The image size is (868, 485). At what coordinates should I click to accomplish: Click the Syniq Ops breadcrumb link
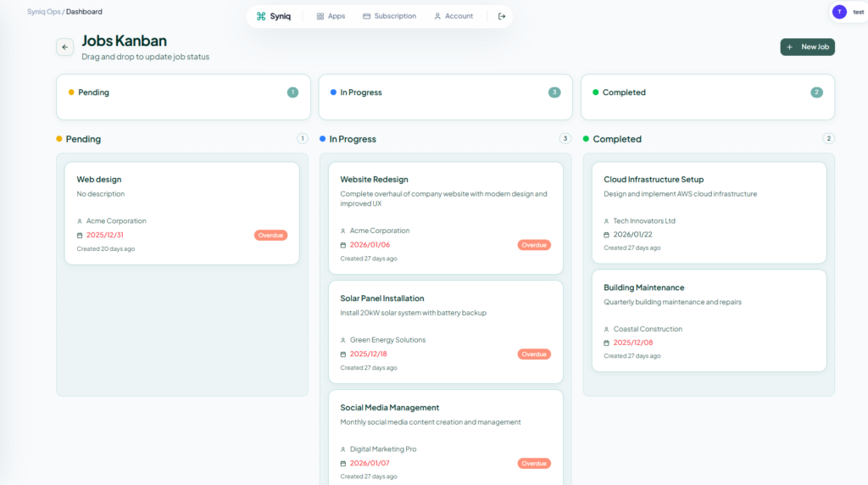coord(43,12)
